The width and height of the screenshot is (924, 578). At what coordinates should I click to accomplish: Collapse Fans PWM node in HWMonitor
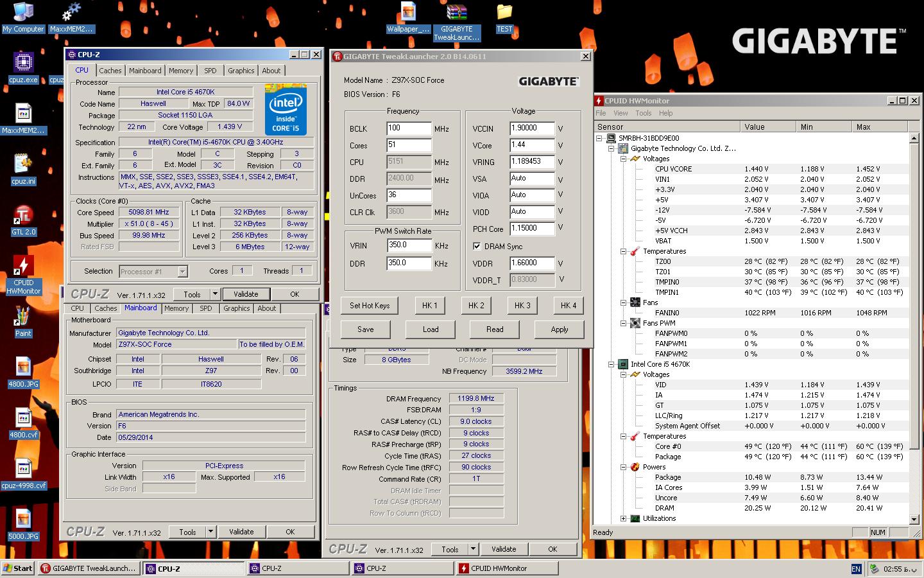point(623,323)
